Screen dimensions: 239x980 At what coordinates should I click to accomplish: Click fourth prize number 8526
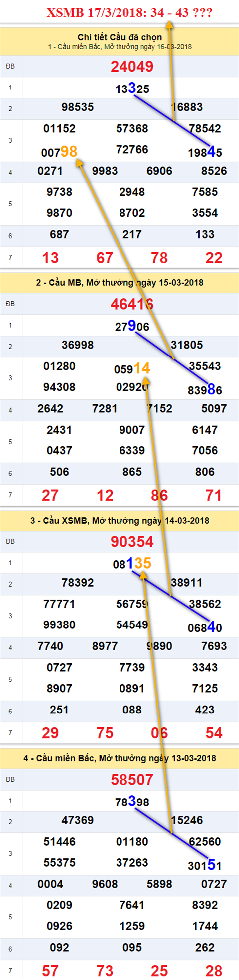tap(214, 171)
